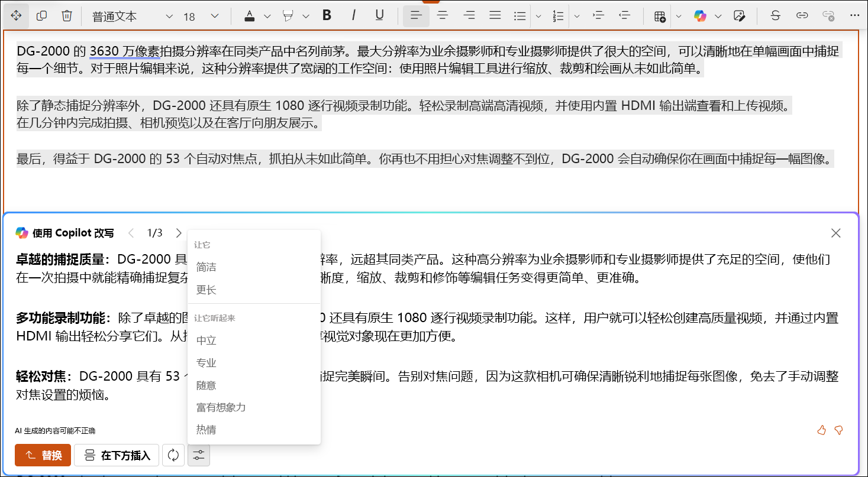Toggle bold formatting
868x477 pixels.
coord(327,16)
